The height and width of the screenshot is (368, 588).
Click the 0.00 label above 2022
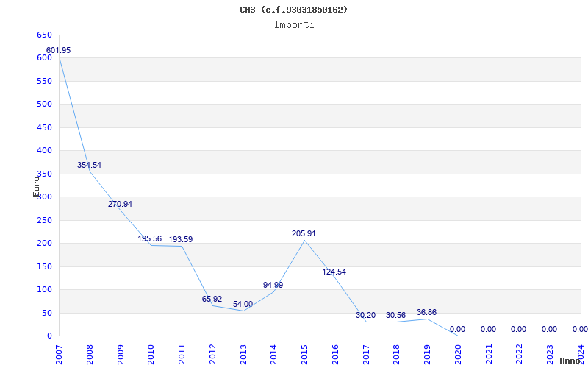[519, 329]
